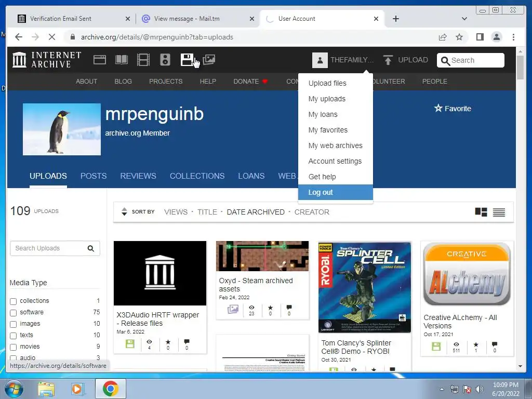Expand the tab search chevron in Chrome
The height and width of the screenshot is (399, 532).
click(464, 19)
